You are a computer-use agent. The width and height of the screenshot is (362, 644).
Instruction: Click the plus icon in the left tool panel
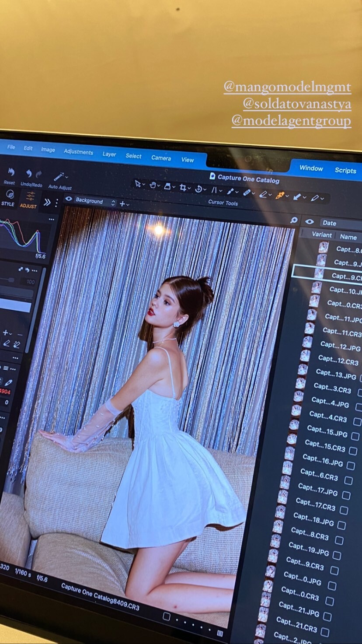5,332
